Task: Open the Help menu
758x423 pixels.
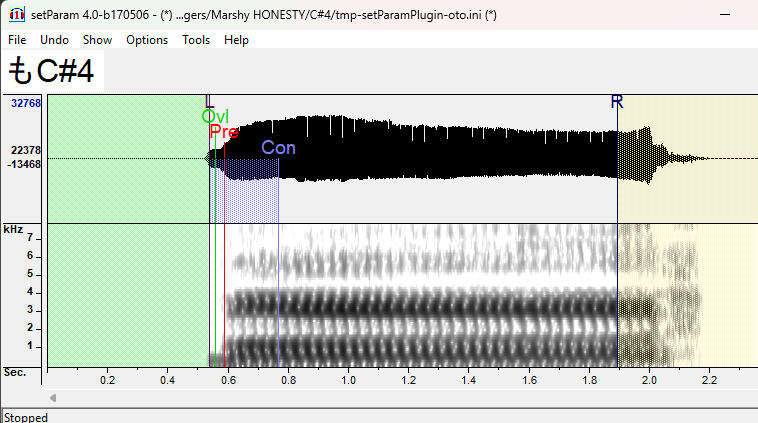Action: tap(236, 40)
